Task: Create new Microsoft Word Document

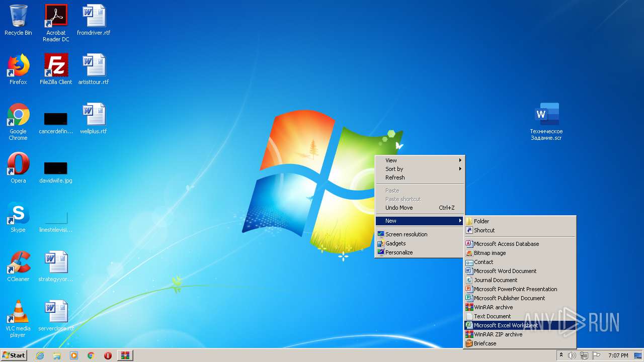Action: click(520, 271)
